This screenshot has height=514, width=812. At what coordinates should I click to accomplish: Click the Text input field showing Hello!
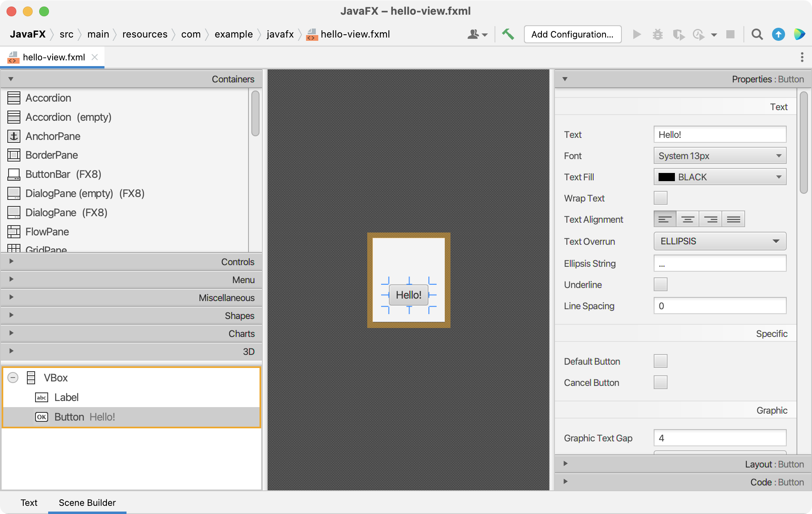(720, 134)
